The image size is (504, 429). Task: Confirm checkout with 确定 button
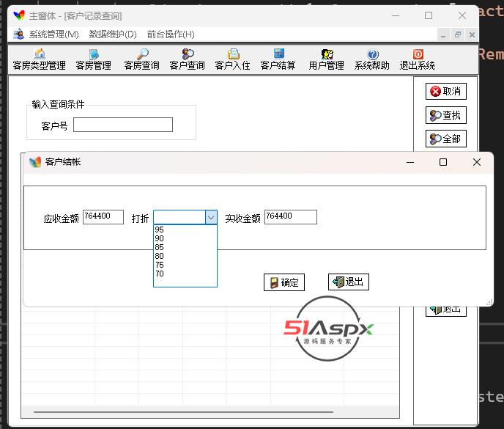[x=283, y=282]
